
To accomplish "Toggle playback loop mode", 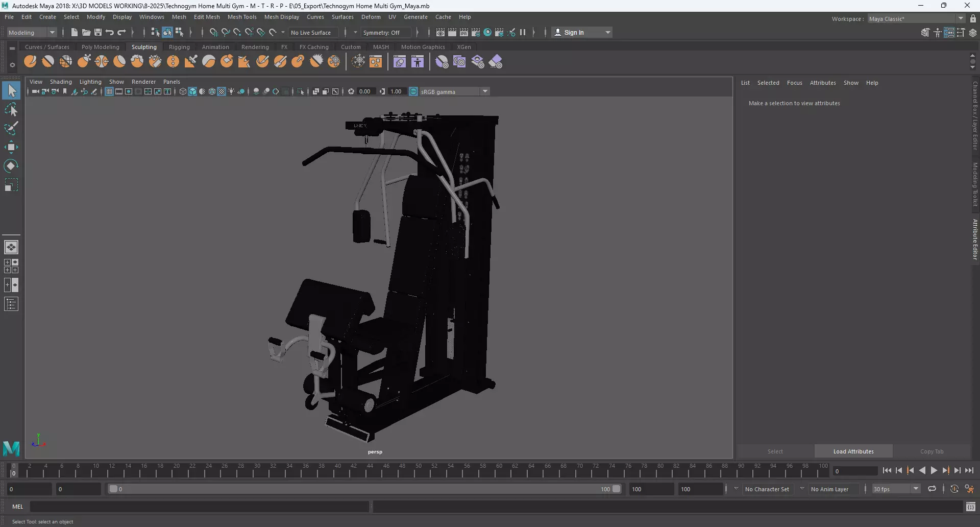I will 932,489.
